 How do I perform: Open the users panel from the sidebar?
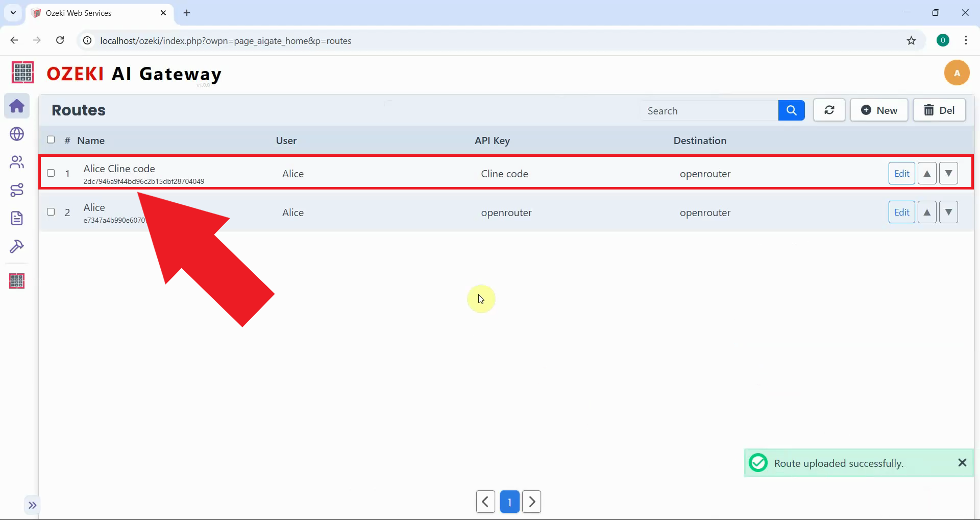(17, 162)
